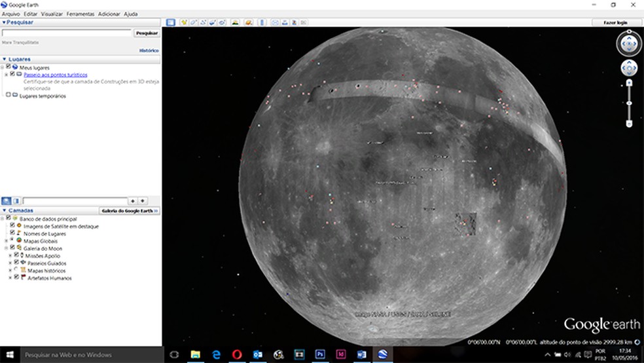Viewport: 644px width, 363px height.
Task: Click the print toolbar icon
Action: pos(285,23)
